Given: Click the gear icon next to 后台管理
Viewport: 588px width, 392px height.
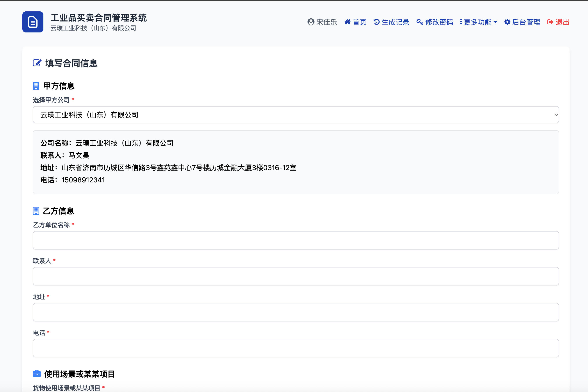Looking at the screenshot, I should [507, 22].
